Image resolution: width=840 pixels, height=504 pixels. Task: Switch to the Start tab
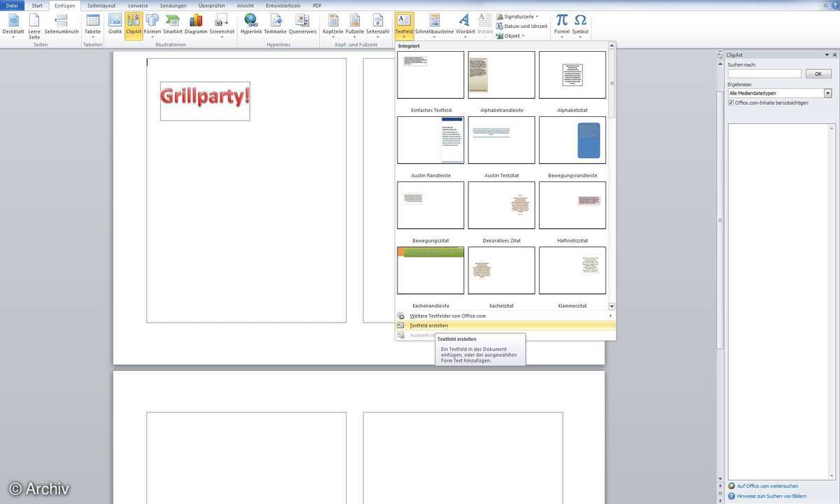click(37, 6)
